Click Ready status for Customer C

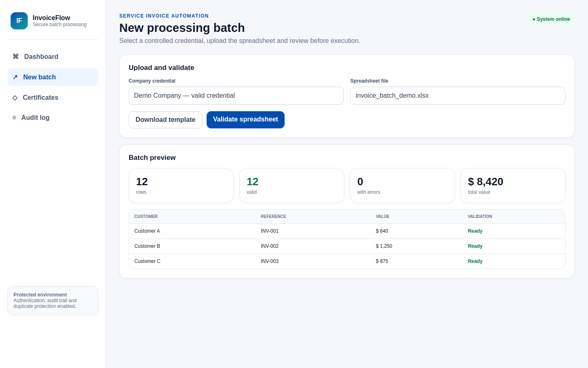(475, 261)
